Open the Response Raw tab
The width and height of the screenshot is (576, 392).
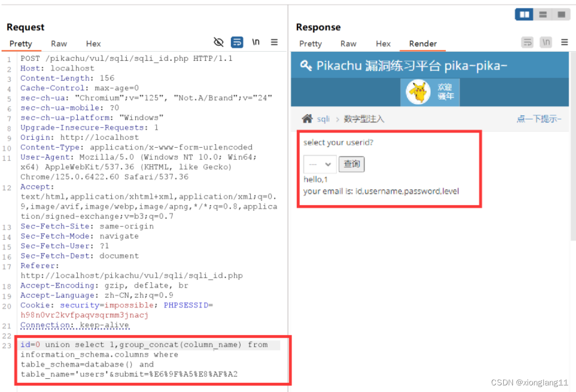coord(348,44)
